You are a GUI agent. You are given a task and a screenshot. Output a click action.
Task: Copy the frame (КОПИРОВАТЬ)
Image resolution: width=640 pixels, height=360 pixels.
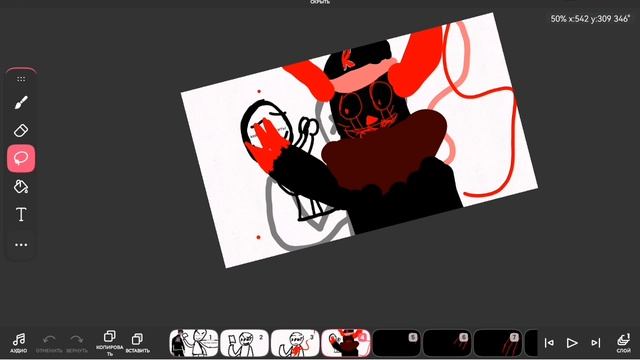coord(109,343)
